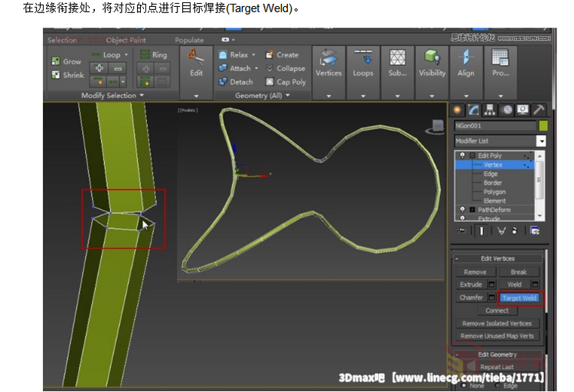Click the Break vertices button
This screenshot has height=392, width=574.
pyautogui.click(x=519, y=272)
